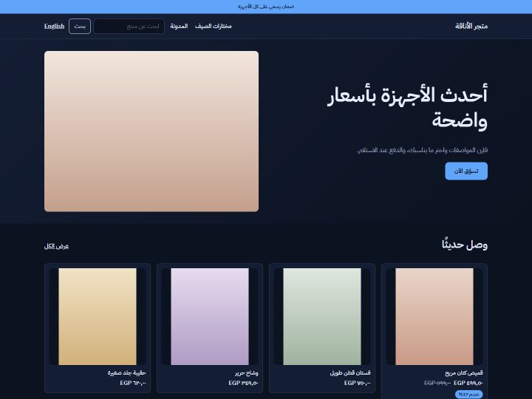The height and width of the screenshot is (399, 532).
Task: Open the متجر الأناقة store logo link
Action: tap(471, 26)
